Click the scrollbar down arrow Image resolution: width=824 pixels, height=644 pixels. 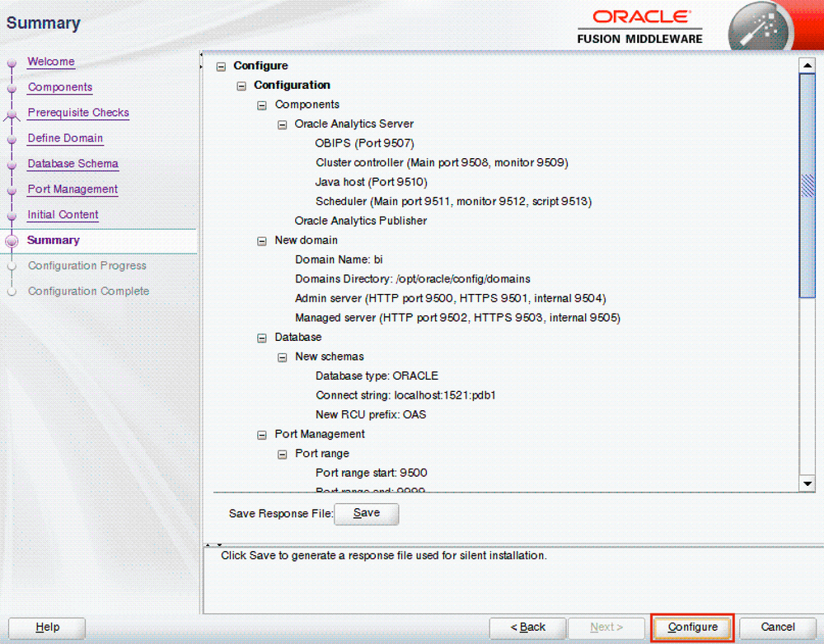pyautogui.click(x=807, y=483)
